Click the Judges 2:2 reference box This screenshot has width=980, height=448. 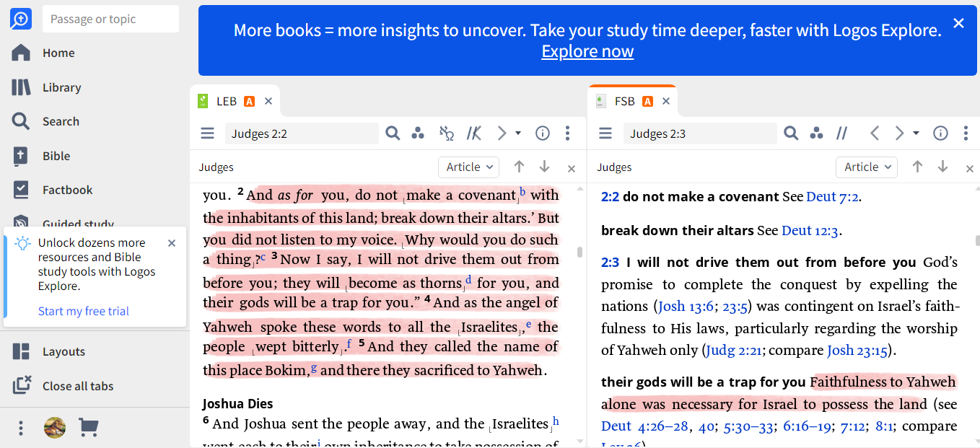point(302,133)
